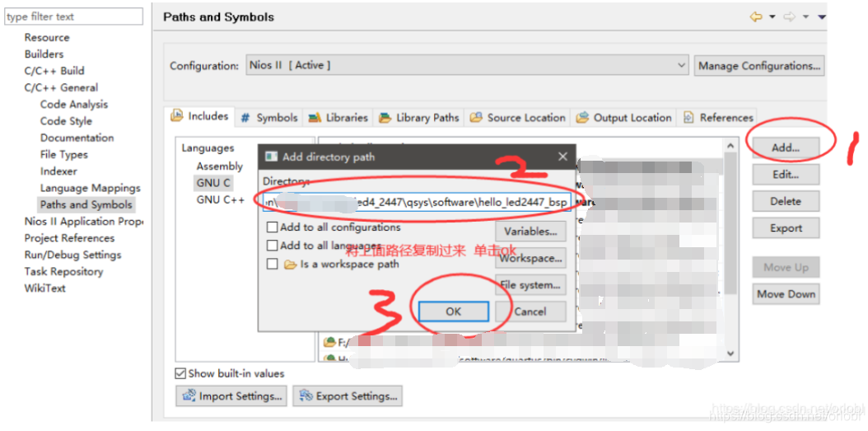Click the Source Location tab icon
The height and width of the screenshot is (431, 868).
coord(475,118)
